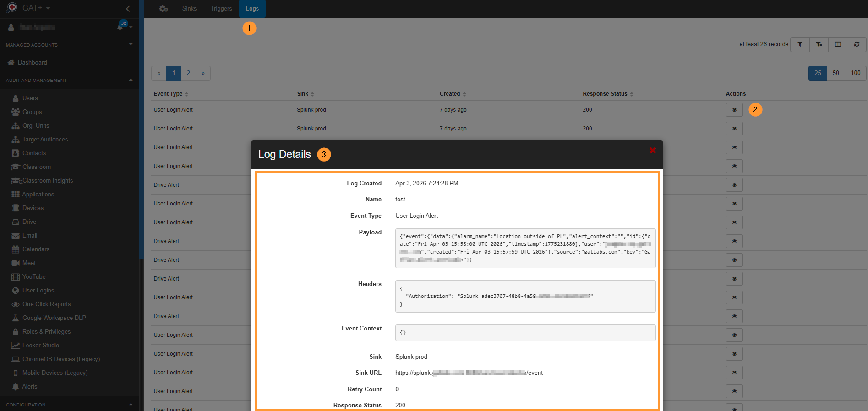868x411 pixels.
Task: Collapse the Audit and Management section
Action: tap(69, 80)
